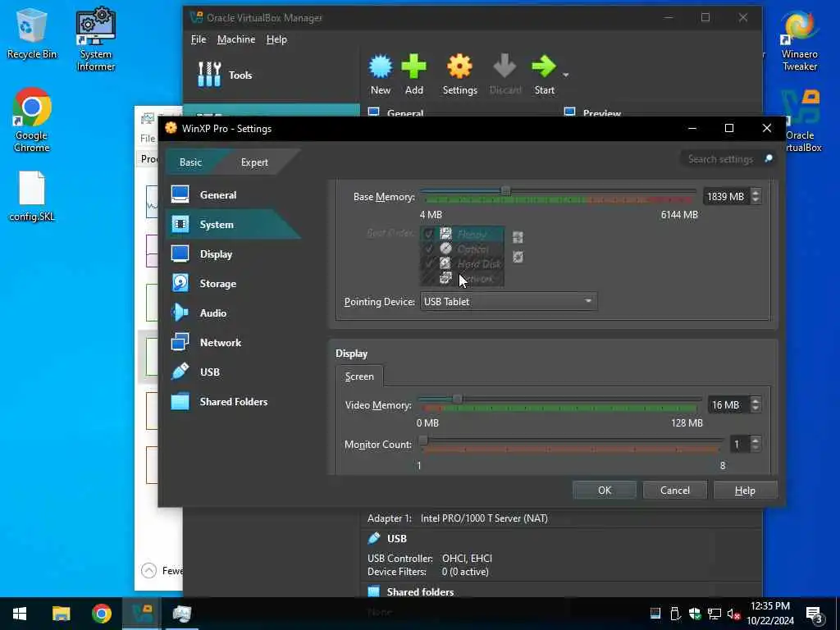Open Pointing Device dropdown
The width and height of the screenshot is (840, 630).
click(x=509, y=302)
